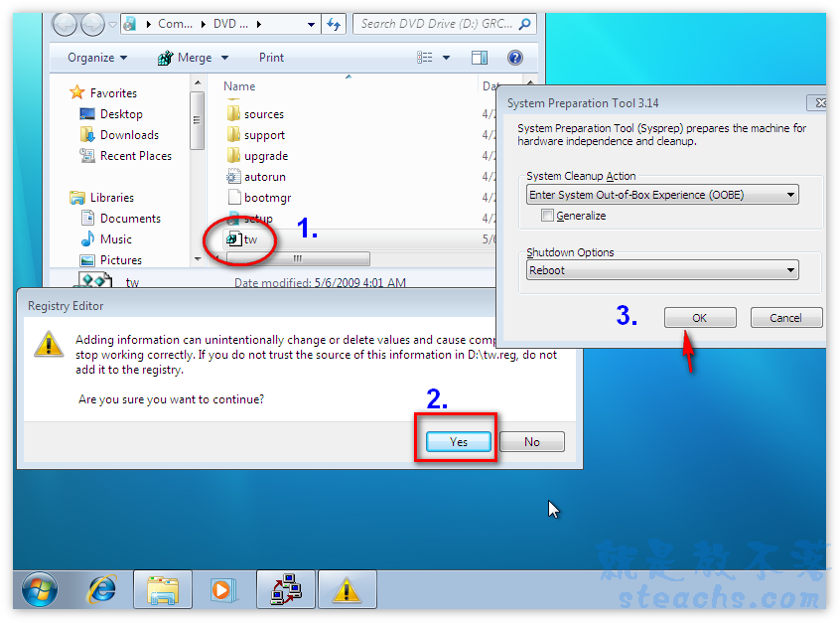
Task: Select Desktop in the navigation pane
Action: (111, 113)
